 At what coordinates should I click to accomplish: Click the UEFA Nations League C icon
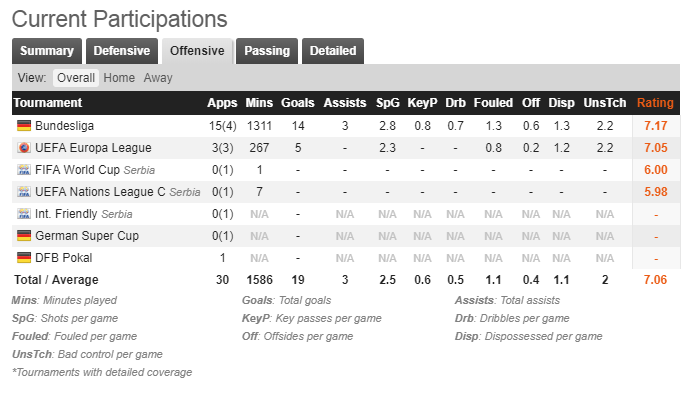coord(24,192)
